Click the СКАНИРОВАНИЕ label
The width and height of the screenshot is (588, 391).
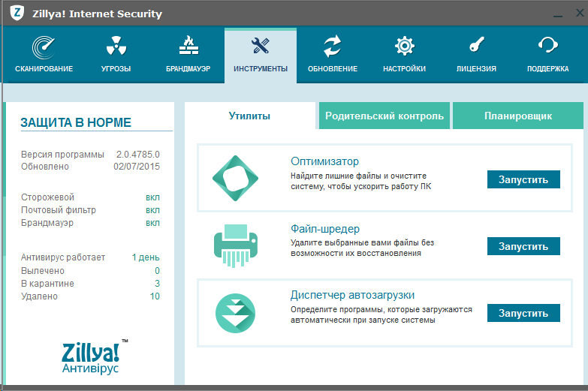(44, 68)
